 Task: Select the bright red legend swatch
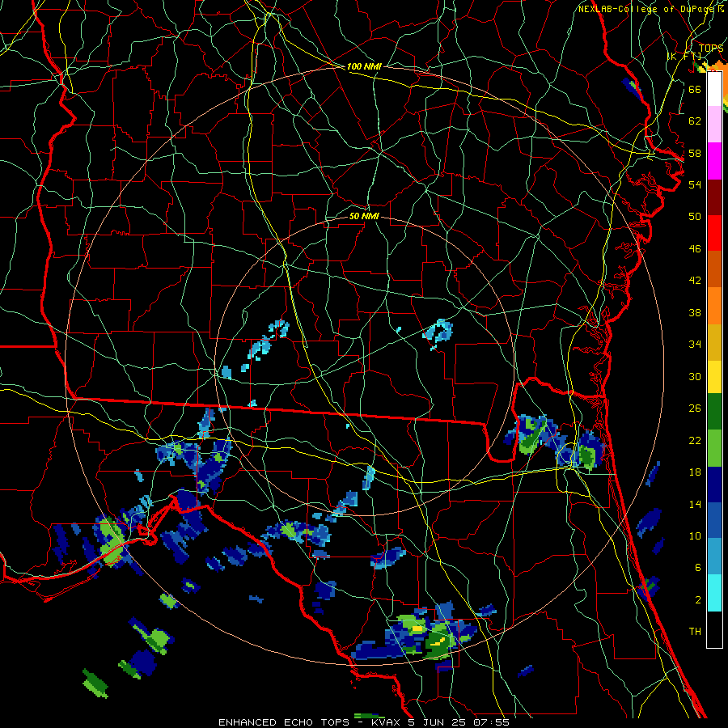(714, 233)
